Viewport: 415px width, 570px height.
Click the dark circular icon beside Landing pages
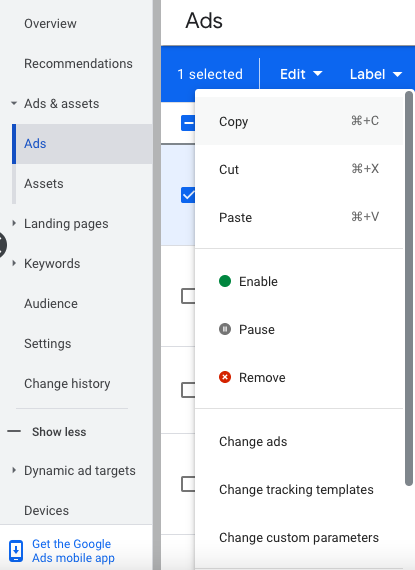pyautogui.click(x=2, y=245)
